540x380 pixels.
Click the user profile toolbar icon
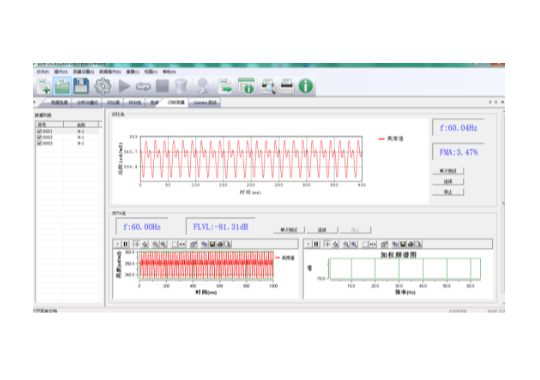point(203,86)
